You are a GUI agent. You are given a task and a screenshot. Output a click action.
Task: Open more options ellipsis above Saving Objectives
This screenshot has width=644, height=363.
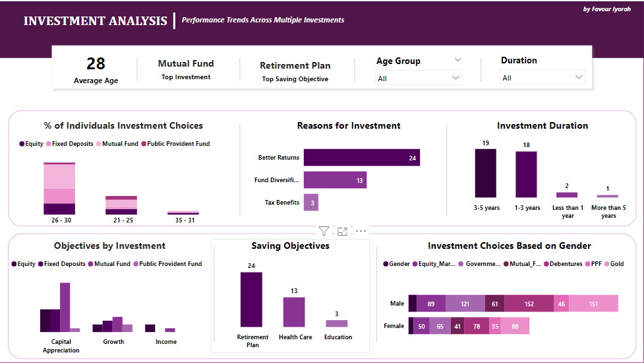pos(361,231)
